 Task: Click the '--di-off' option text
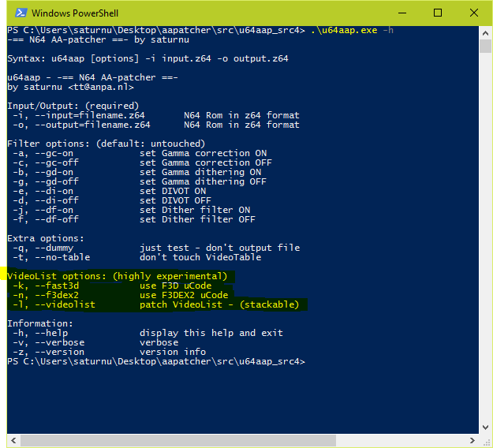pos(57,200)
